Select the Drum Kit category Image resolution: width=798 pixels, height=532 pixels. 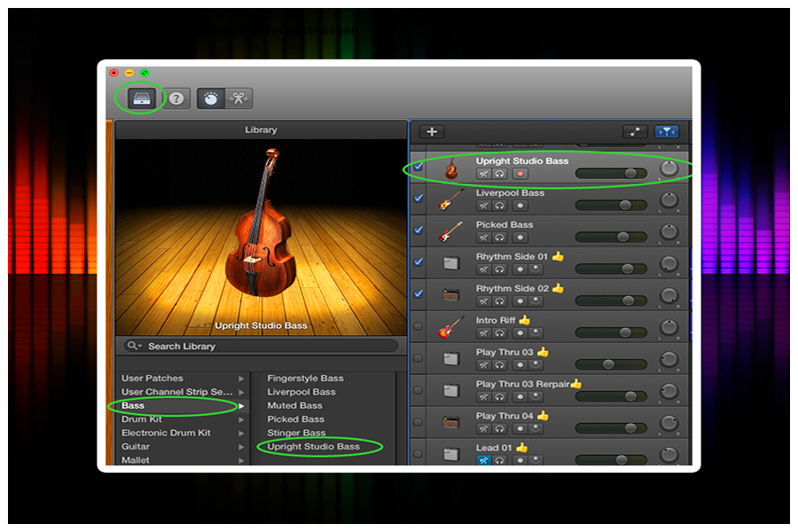[x=142, y=419]
